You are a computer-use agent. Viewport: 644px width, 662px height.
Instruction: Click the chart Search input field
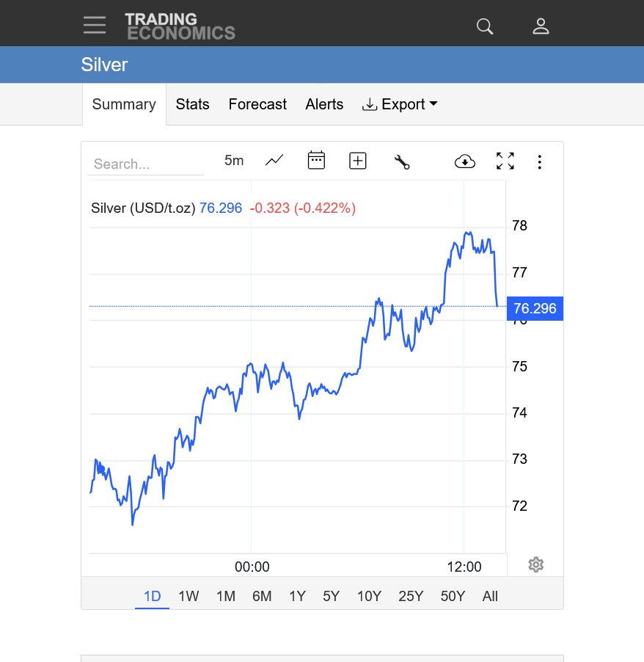coord(145,164)
